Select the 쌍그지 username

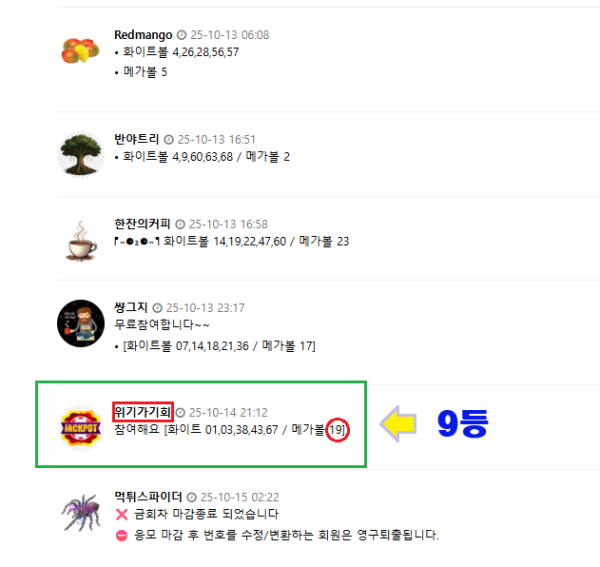tap(131, 307)
